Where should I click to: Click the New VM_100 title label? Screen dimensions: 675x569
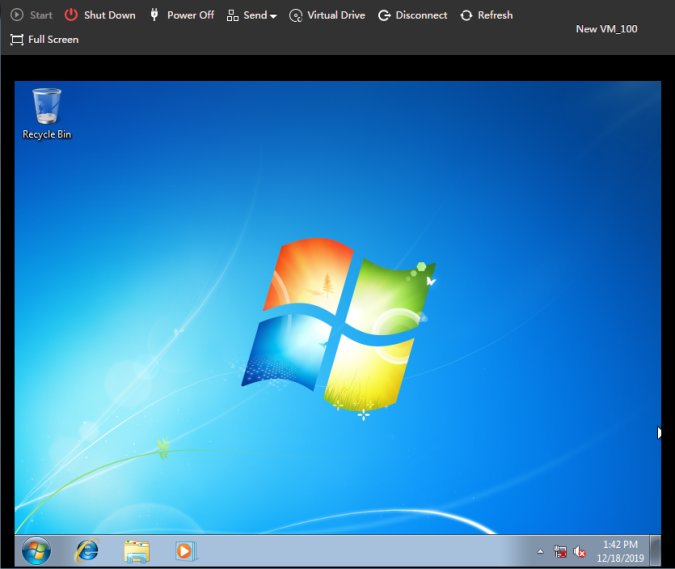607,29
